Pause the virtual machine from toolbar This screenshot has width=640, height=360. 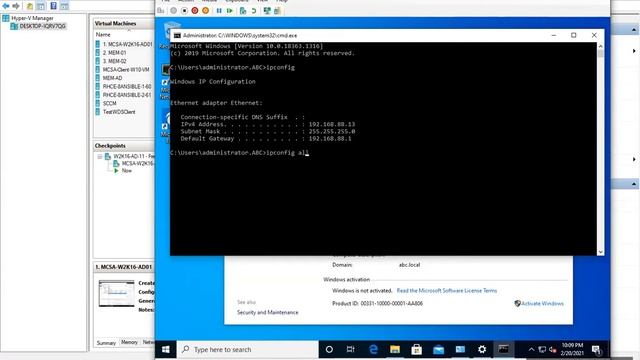(219, 11)
